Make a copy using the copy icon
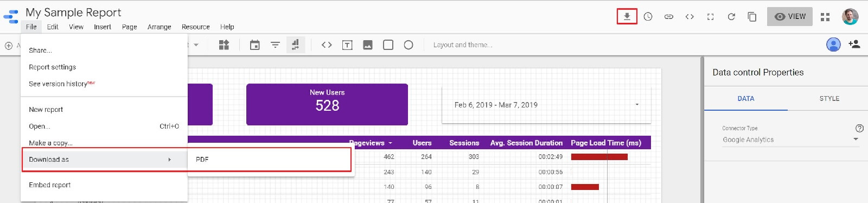Screen dimensions: 868x203 (752, 17)
